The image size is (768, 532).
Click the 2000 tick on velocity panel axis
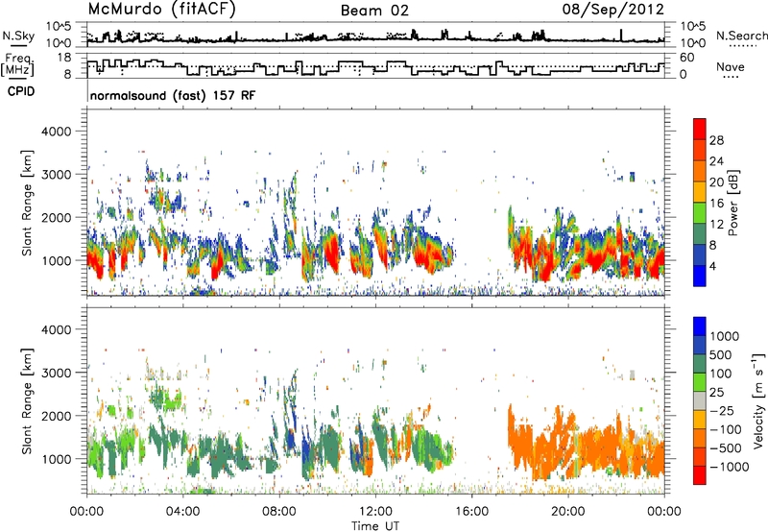point(56,416)
